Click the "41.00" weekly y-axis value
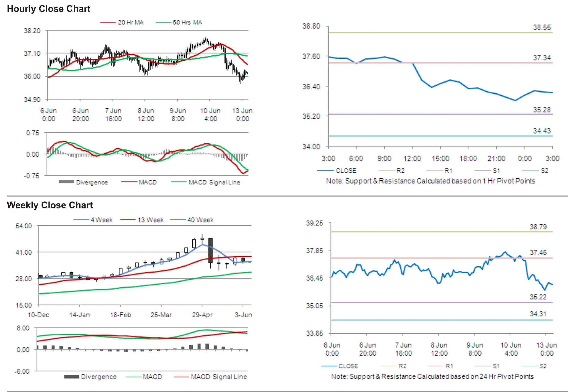The width and height of the screenshot is (568, 392). pos(24,252)
